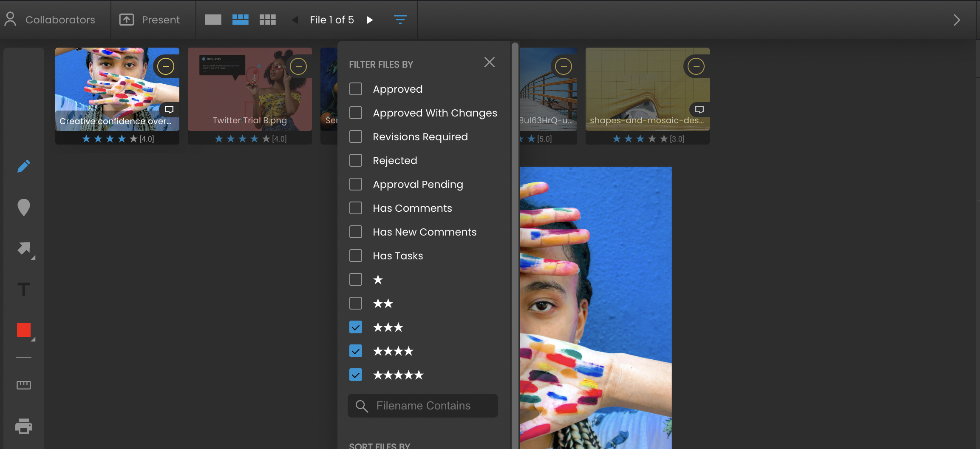This screenshot has height=449, width=980.
Task: Open the Collaborators panel
Action: tap(50, 20)
